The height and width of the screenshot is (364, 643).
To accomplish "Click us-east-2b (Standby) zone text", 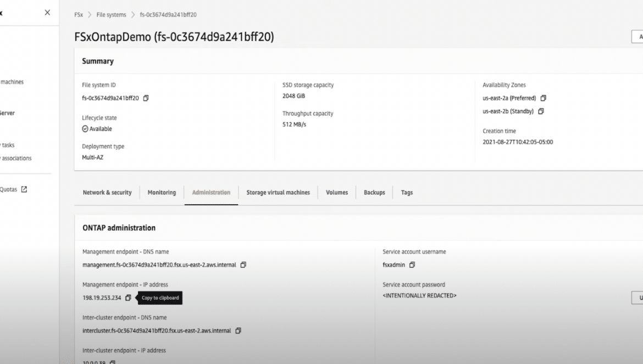I will (x=508, y=111).
